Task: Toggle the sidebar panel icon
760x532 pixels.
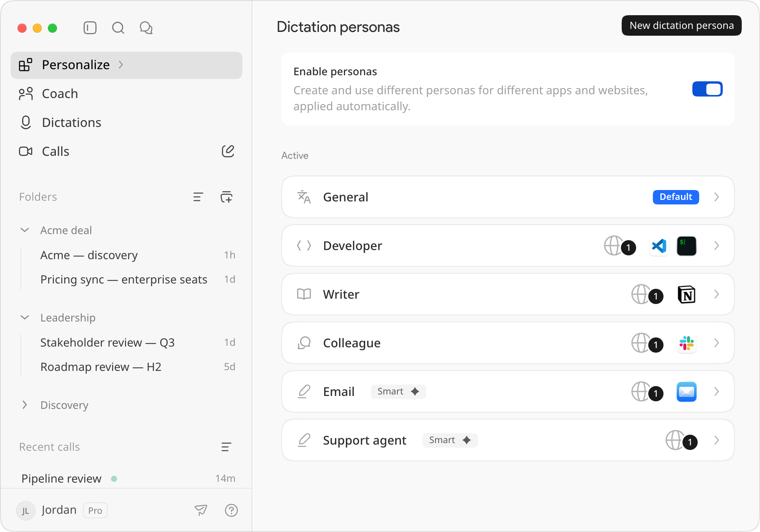Action: (x=90, y=28)
